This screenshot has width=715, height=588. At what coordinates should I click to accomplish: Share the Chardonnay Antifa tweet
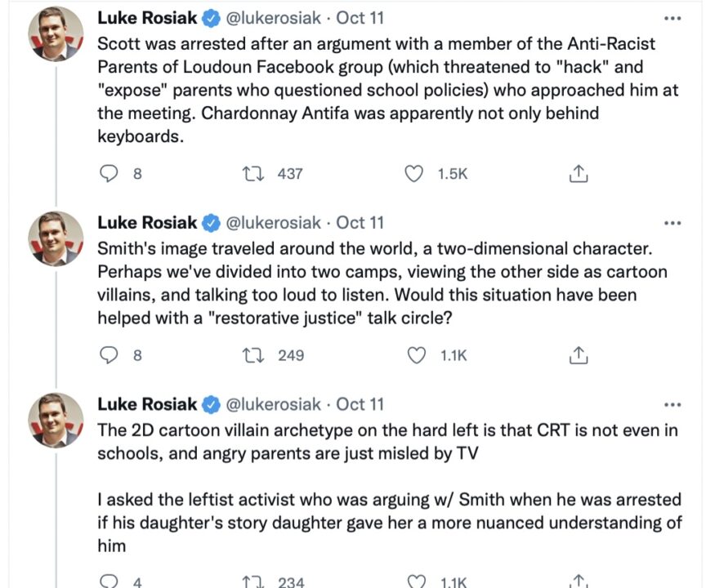(x=578, y=173)
